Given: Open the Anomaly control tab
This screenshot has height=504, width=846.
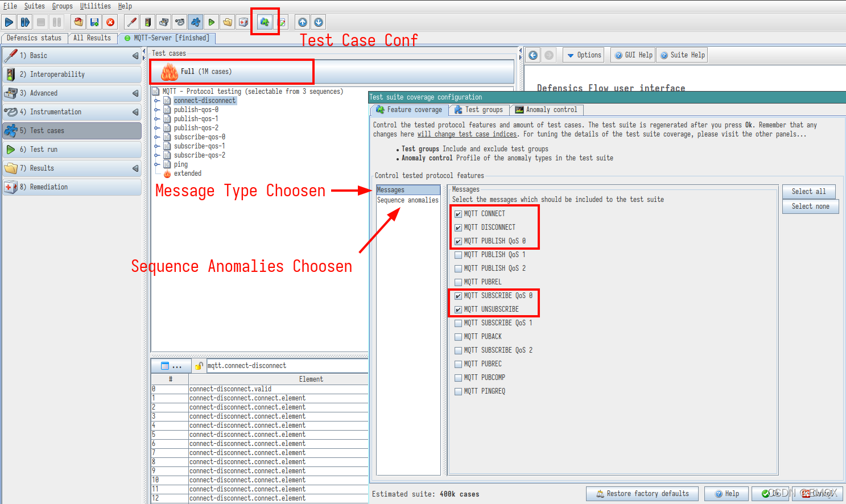Looking at the screenshot, I should 546,110.
